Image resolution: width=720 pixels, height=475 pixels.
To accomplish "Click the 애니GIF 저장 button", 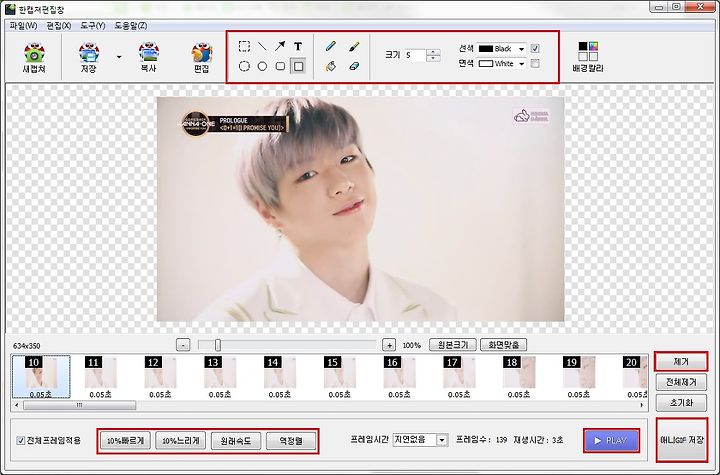I will tap(682, 440).
